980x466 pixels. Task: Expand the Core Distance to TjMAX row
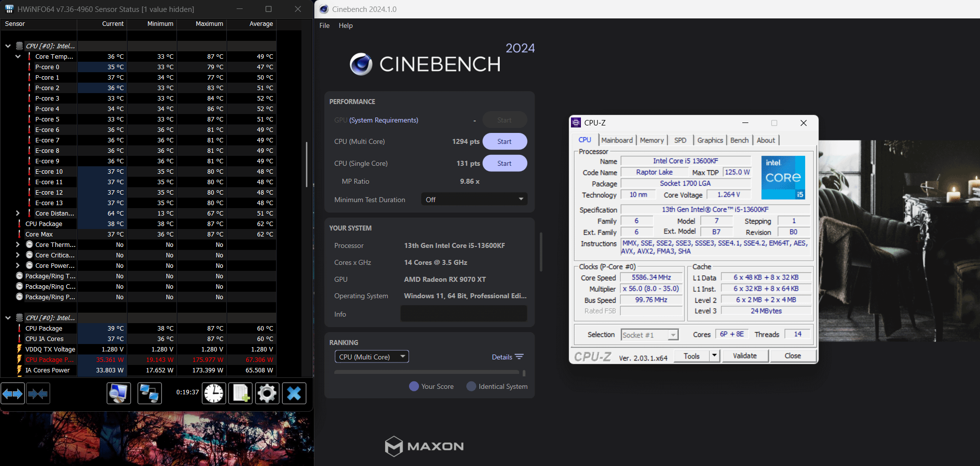[18, 213]
